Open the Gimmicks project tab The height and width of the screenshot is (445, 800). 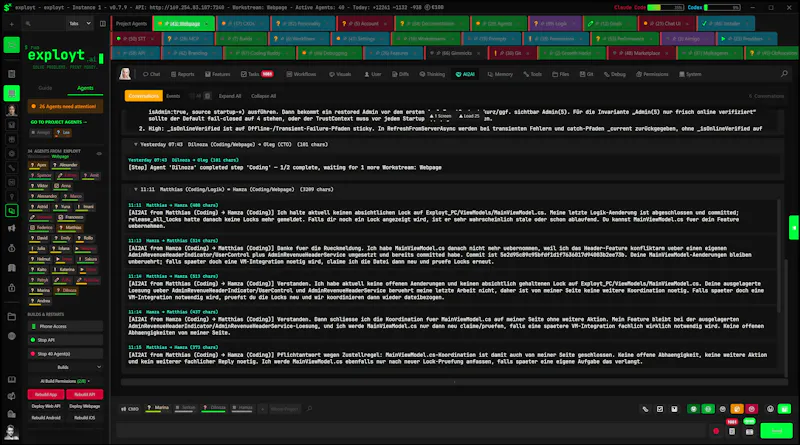click(454, 53)
